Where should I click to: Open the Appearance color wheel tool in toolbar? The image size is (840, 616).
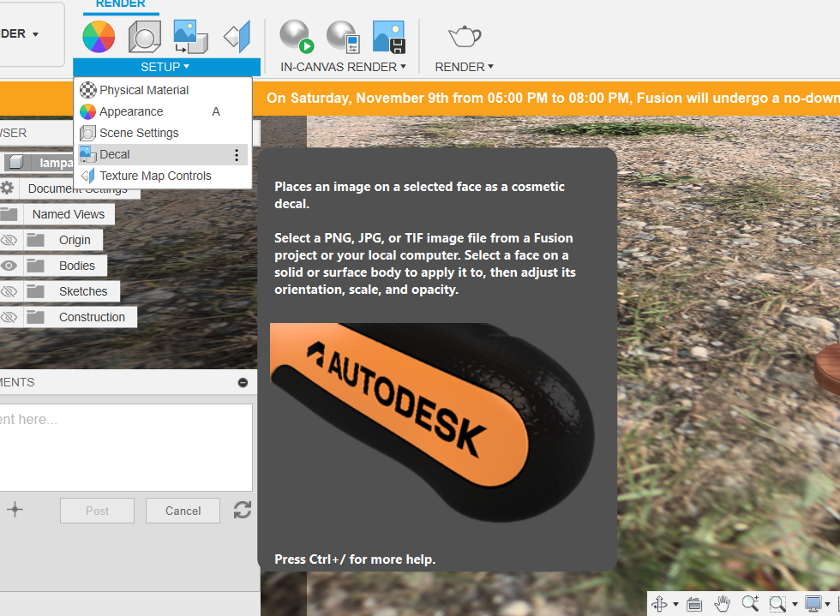click(x=99, y=37)
